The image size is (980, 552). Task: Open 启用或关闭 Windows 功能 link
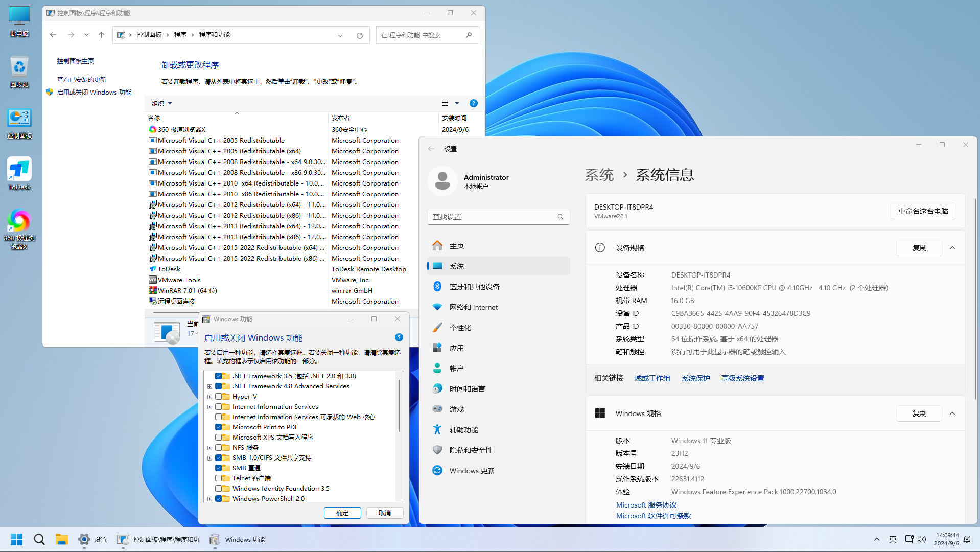pyautogui.click(x=94, y=92)
